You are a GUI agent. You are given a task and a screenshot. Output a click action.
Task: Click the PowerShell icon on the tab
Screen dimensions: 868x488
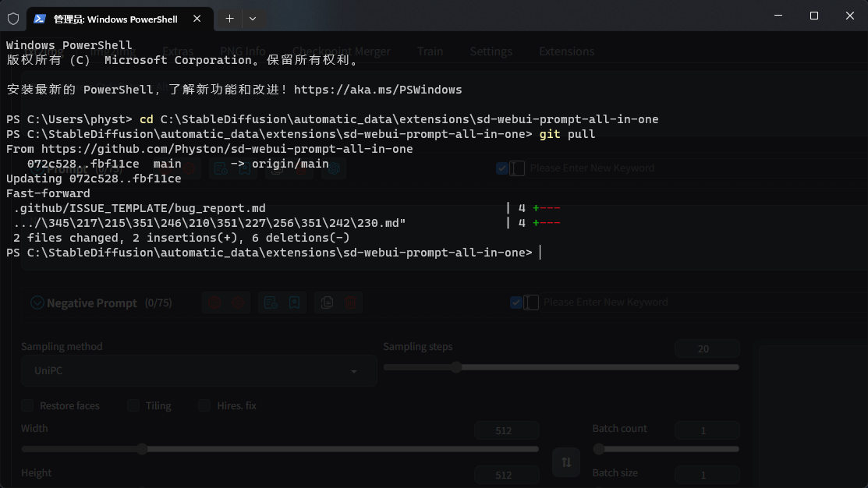[x=39, y=19]
